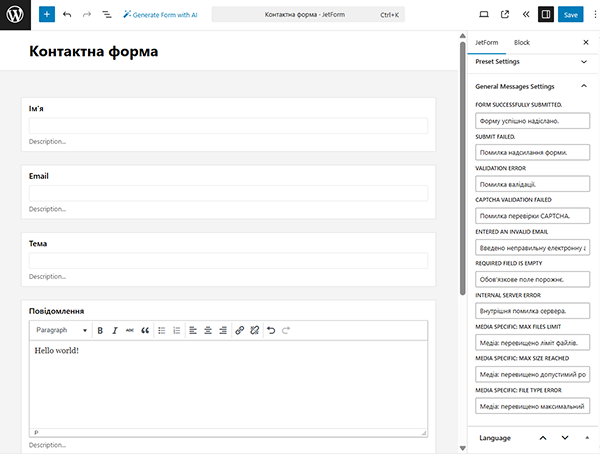
Task: Click Description under the Email field
Action: point(47,209)
